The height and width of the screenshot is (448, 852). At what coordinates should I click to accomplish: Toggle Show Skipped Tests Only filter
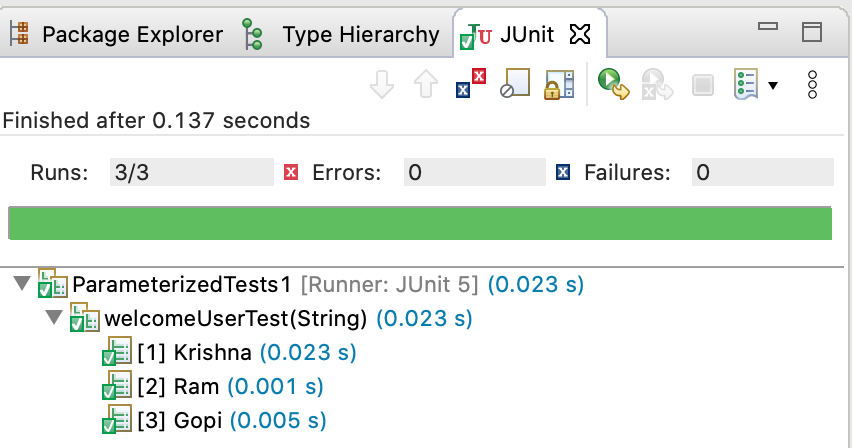click(x=514, y=85)
